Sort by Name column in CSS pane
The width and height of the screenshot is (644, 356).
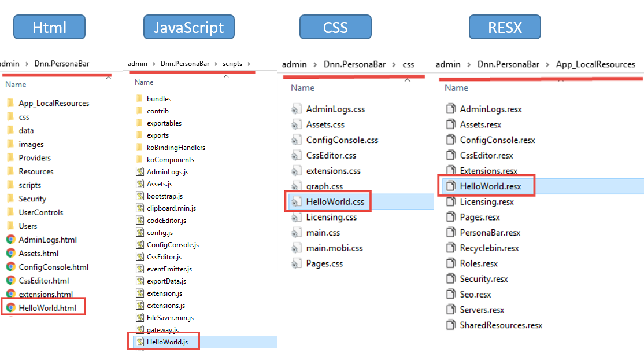tap(302, 87)
